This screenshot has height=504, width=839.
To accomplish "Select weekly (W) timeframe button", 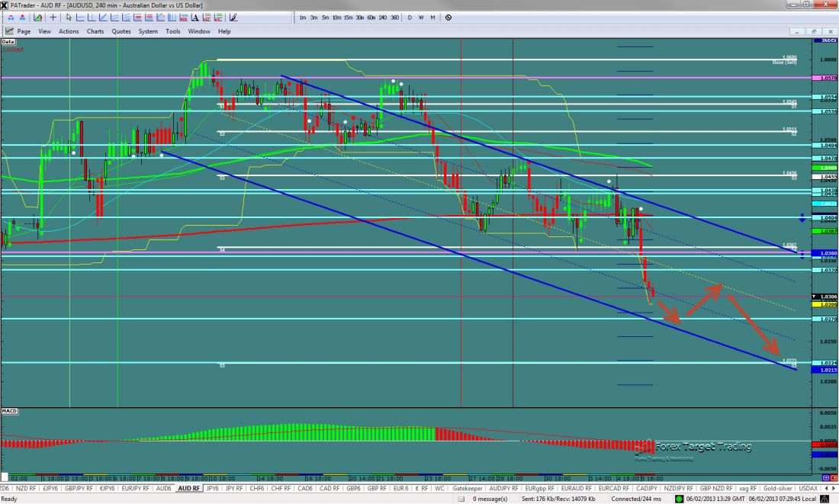I will [x=421, y=17].
